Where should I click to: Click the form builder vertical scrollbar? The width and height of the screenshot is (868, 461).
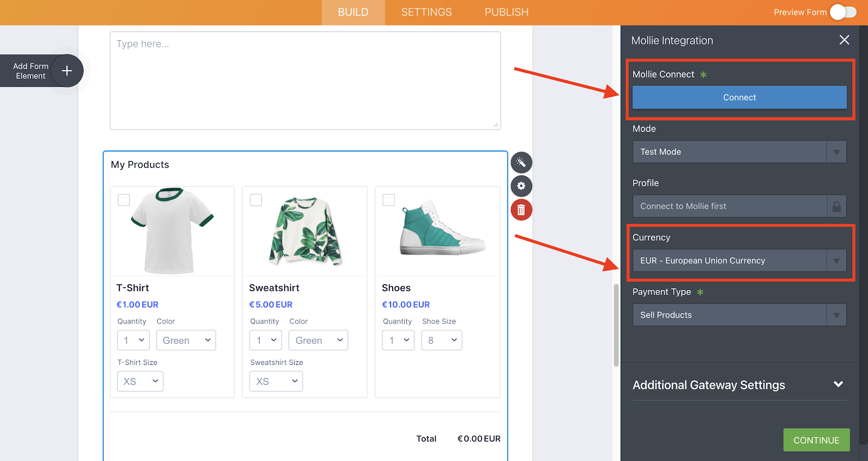pyautogui.click(x=616, y=325)
